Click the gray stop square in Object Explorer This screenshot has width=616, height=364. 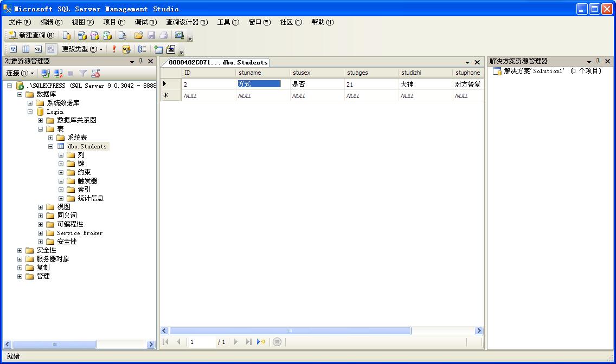70,73
